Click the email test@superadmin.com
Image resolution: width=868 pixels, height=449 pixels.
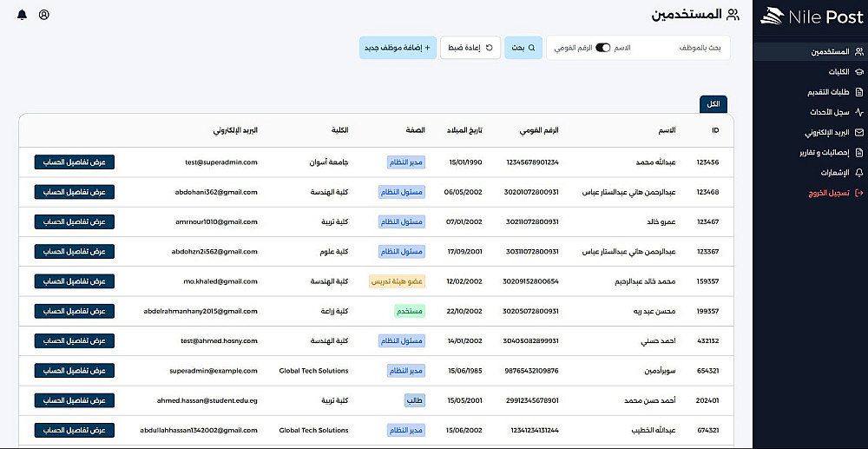coord(221,162)
